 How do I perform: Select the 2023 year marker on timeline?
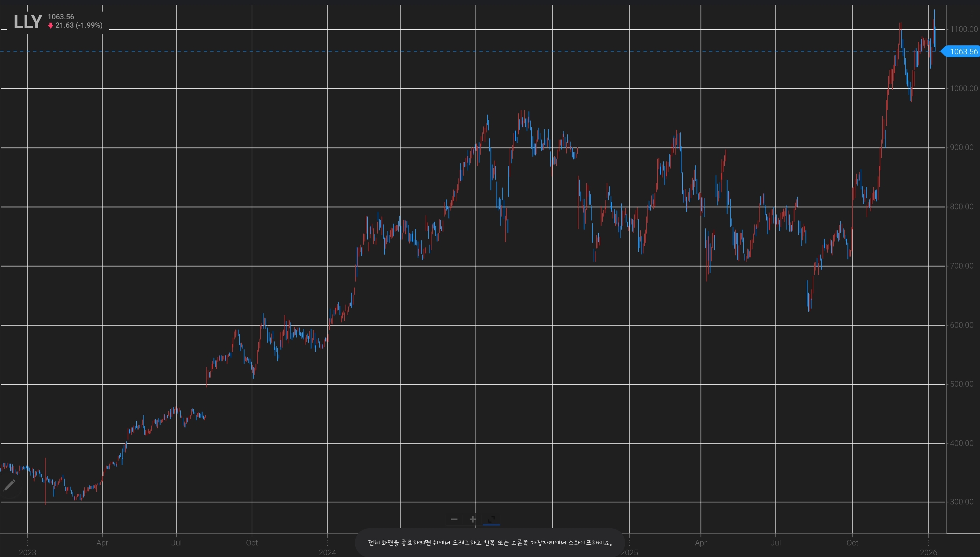tap(28, 552)
